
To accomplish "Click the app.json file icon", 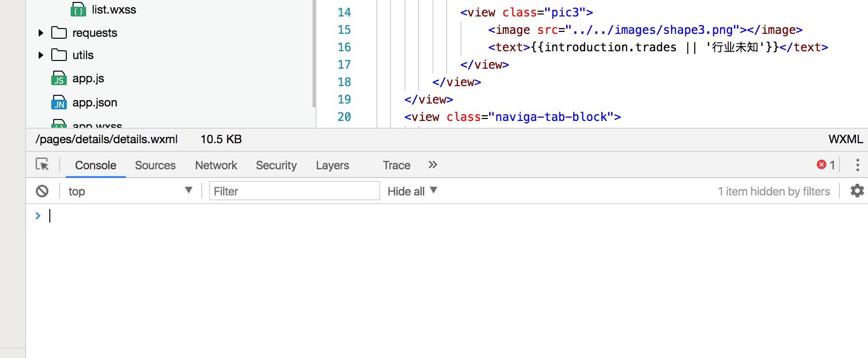I will coord(59,102).
